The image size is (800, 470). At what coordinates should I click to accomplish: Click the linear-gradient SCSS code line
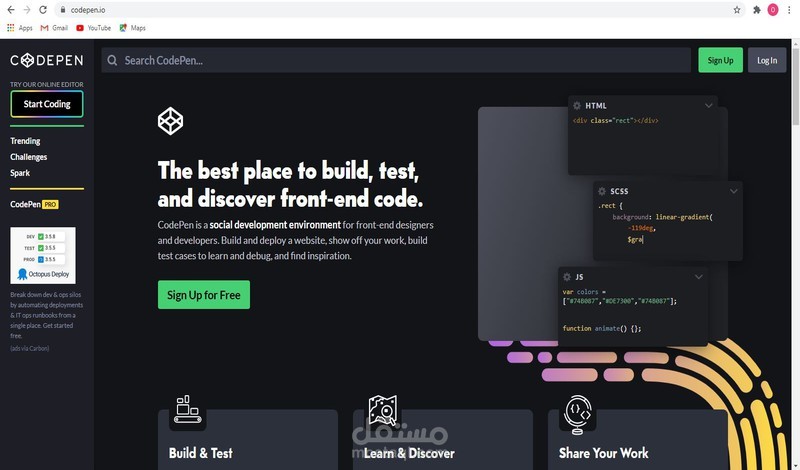(662, 217)
